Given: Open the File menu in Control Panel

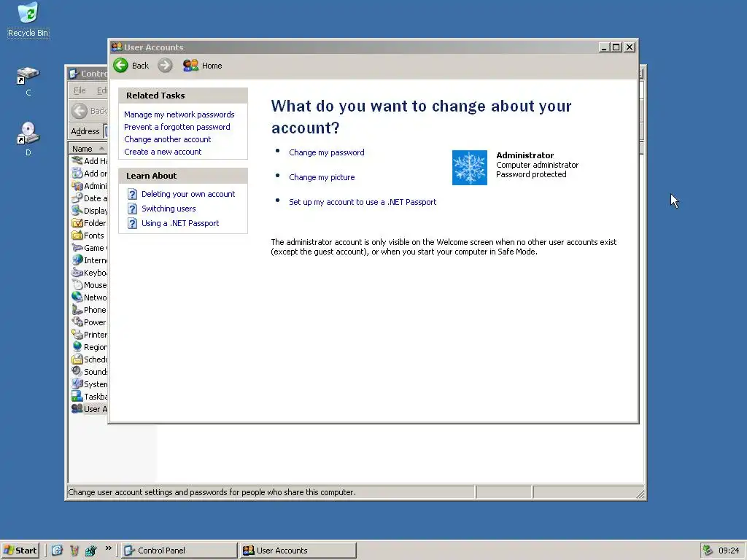Looking at the screenshot, I should pos(80,90).
